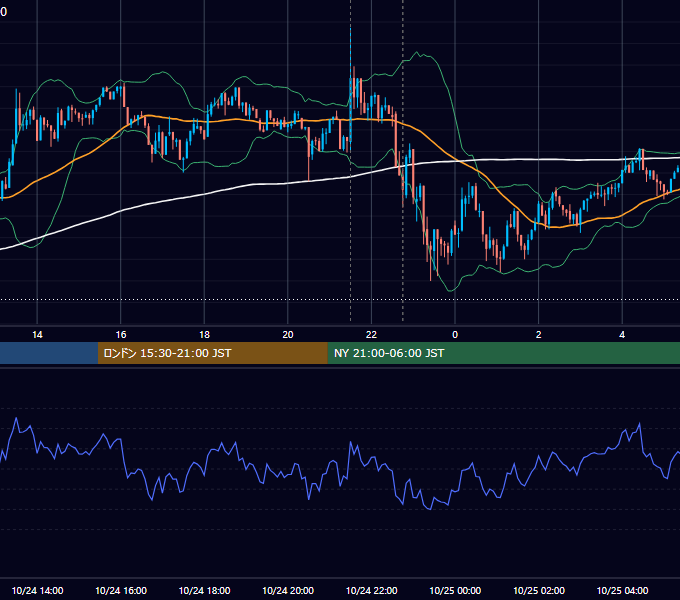Click the 20 hour axis label
This screenshot has height=600, width=680.
point(288,335)
